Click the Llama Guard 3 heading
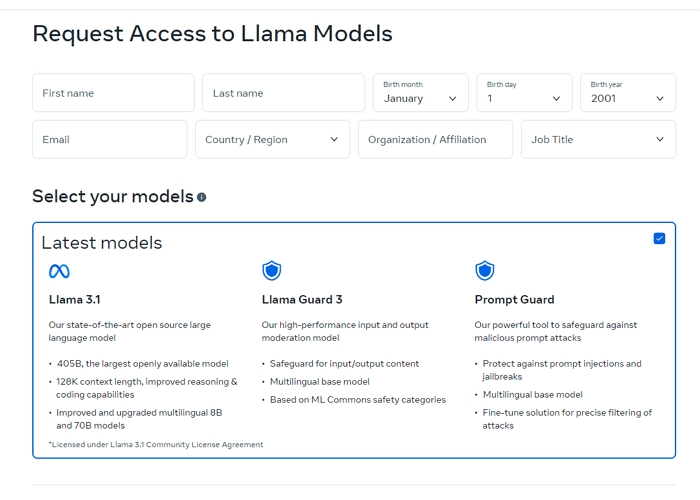Screen dimensions: 700x500 [302, 300]
